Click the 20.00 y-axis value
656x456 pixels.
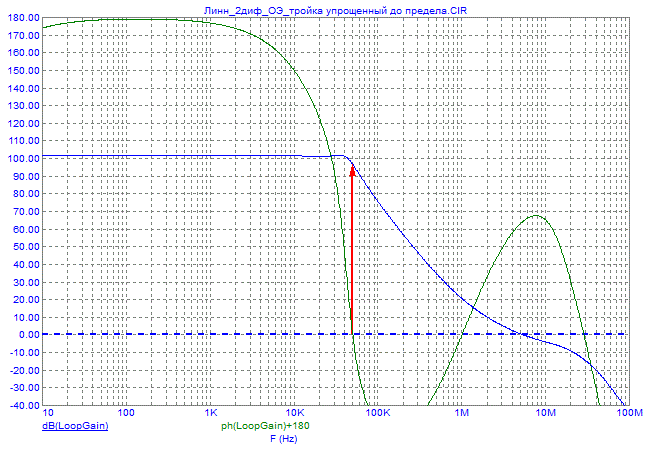(x=26, y=300)
